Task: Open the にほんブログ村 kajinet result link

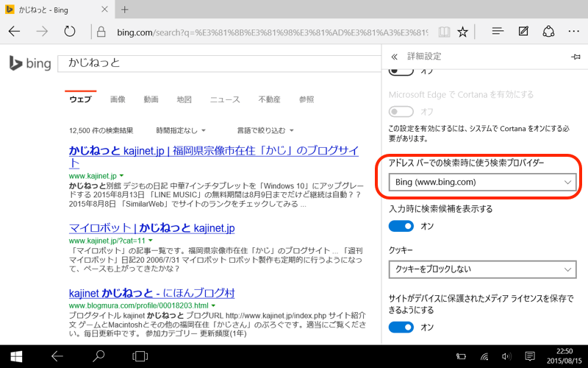Action: pyautogui.click(x=151, y=292)
